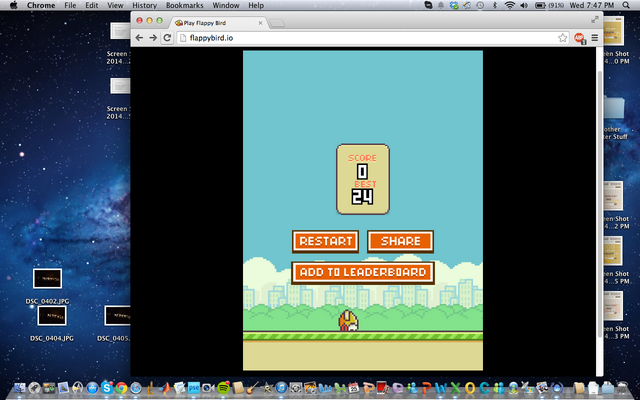This screenshot has width=640, height=400.
Task: Open Photoshop Elements (pse) in dock
Action: [193, 388]
